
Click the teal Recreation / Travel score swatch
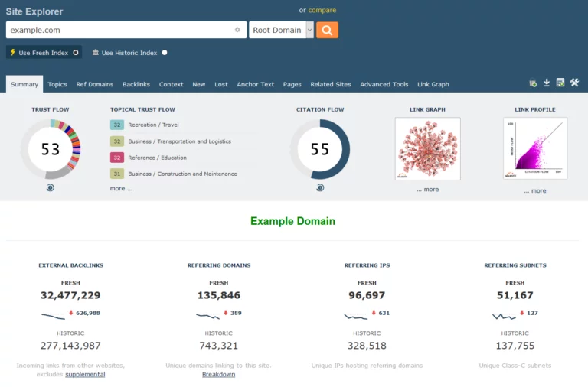[x=117, y=125]
